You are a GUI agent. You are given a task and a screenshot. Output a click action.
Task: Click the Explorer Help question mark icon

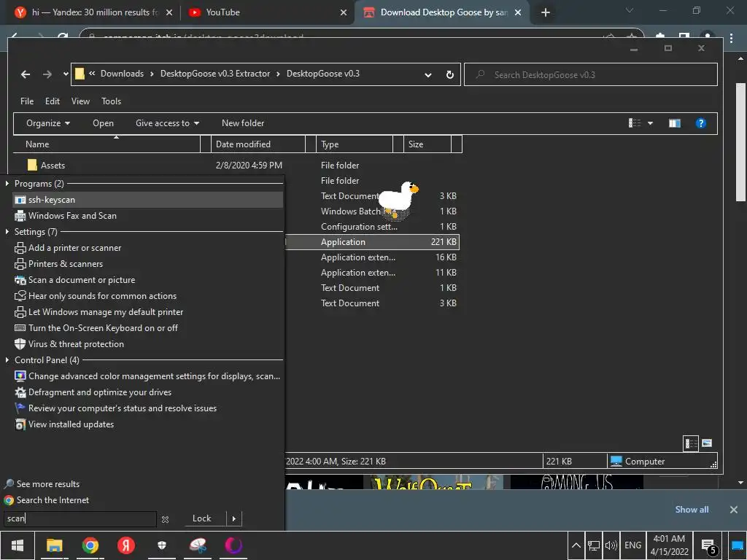tap(701, 123)
